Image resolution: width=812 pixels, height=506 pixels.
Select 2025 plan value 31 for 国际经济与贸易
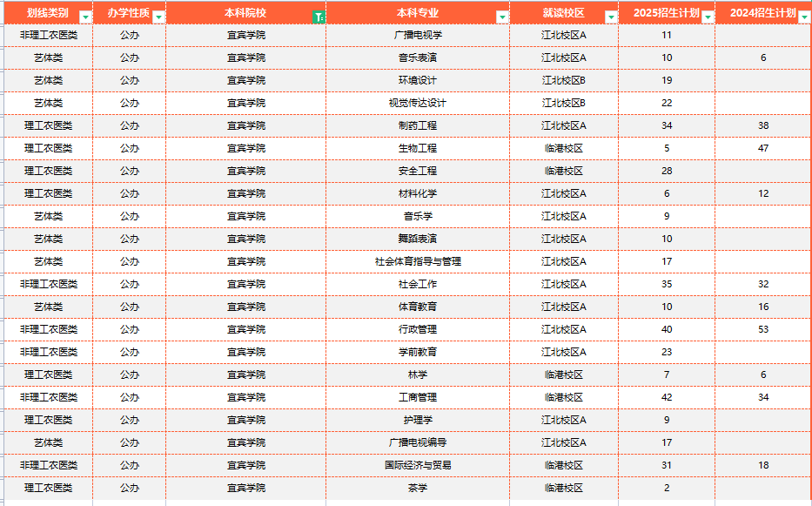667,466
